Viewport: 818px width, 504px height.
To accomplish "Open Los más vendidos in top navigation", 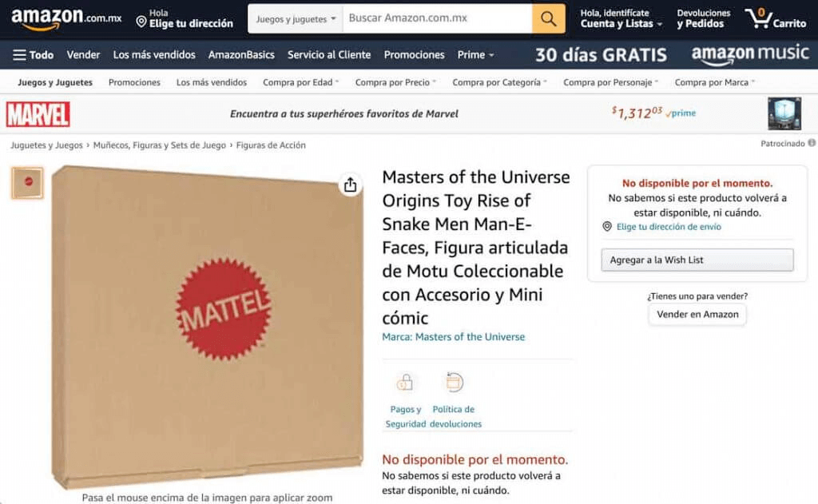I will (x=154, y=55).
